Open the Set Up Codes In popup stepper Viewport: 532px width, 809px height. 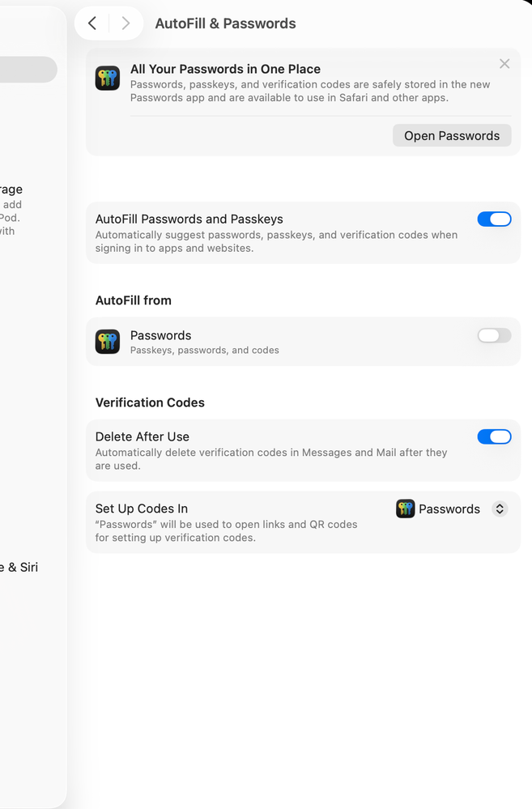pos(500,509)
